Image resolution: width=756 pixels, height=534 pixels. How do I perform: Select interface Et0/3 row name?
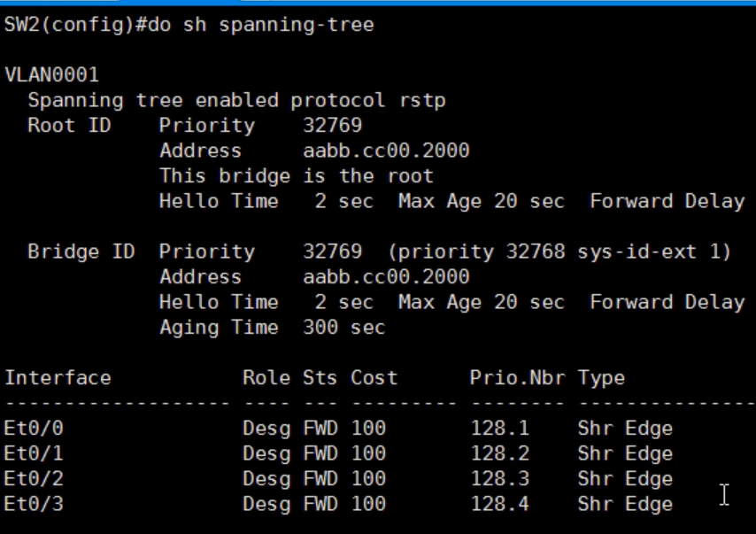pyautogui.click(x=34, y=504)
